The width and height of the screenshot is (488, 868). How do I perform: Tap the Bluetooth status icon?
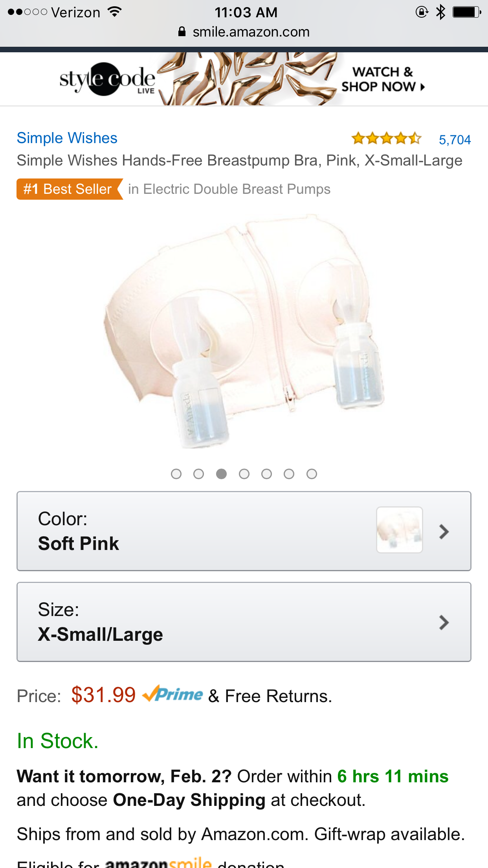[x=441, y=12]
